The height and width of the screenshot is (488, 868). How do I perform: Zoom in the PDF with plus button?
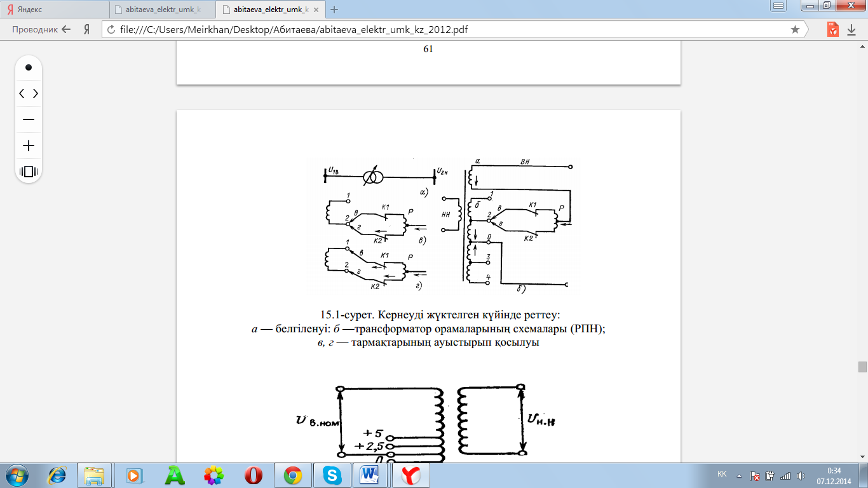(x=29, y=146)
